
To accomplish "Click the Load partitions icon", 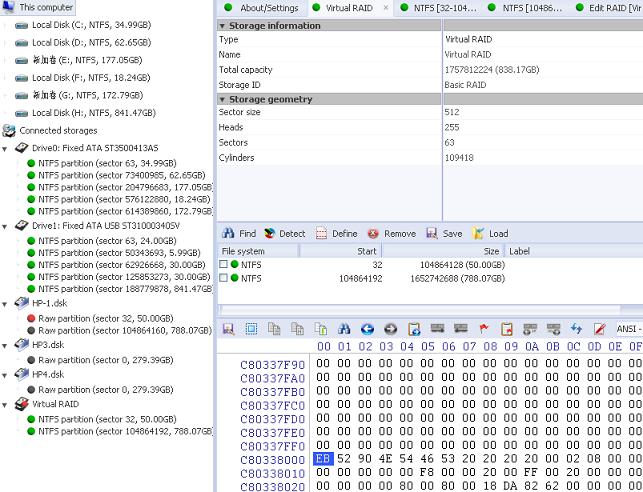I will pos(478,233).
